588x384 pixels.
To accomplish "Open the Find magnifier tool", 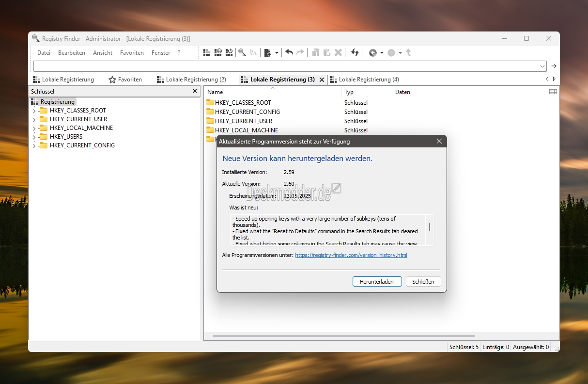I will click(x=242, y=53).
